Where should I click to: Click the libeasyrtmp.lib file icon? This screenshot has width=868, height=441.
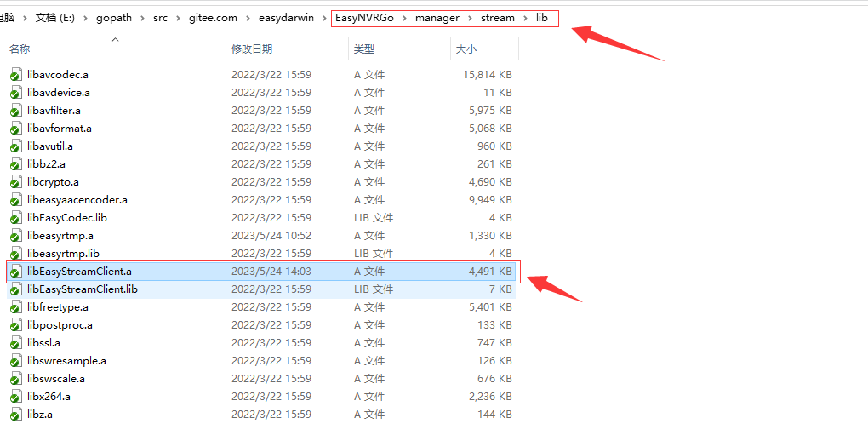16,254
